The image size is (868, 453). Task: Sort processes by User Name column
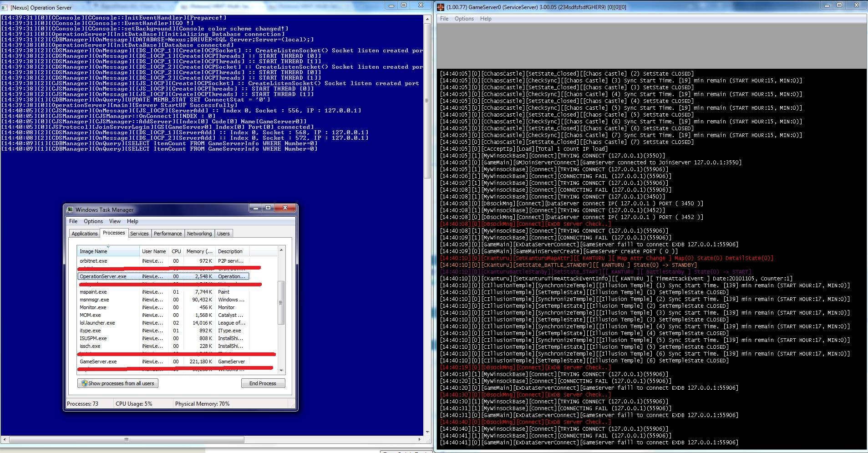click(x=154, y=251)
